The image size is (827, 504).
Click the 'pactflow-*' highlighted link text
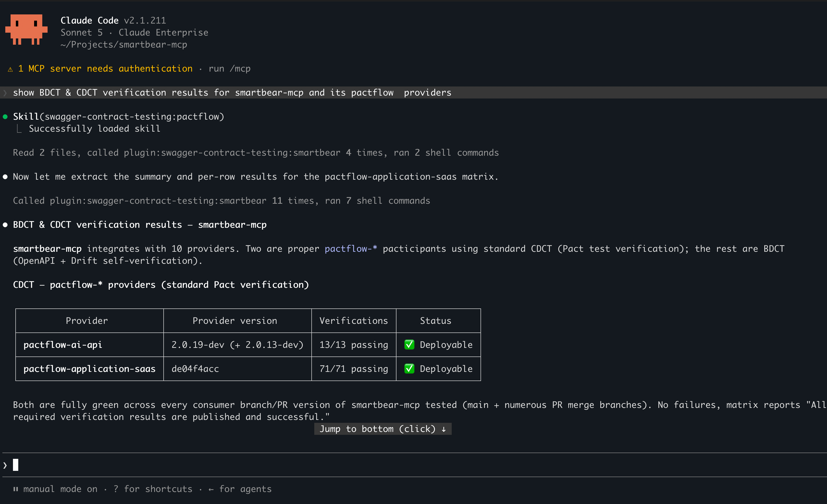[x=351, y=249]
